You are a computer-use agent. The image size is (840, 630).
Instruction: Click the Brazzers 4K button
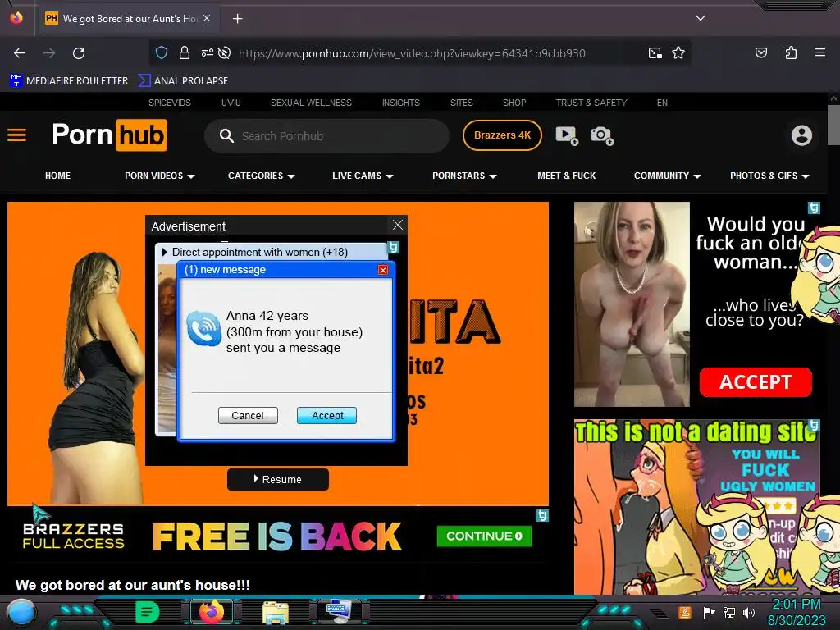pyautogui.click(x=502, y=135)
